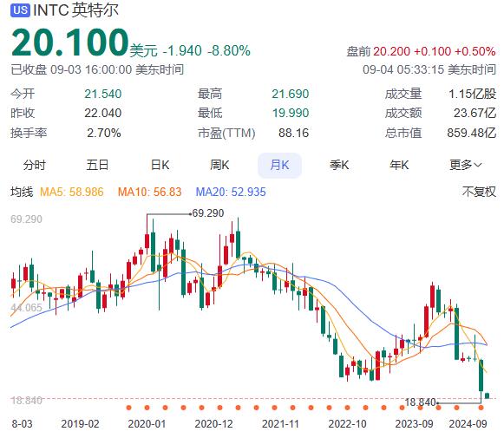This screenshot has width=504, height=438.
Task: Click the 总市值 value 859.48亿
Action: coord(472,133)
